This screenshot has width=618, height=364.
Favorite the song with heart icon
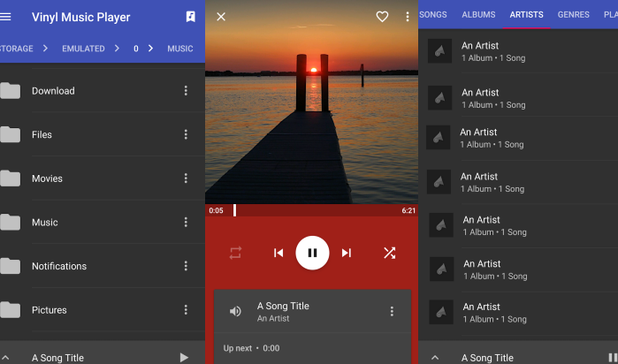pos(382,17)
